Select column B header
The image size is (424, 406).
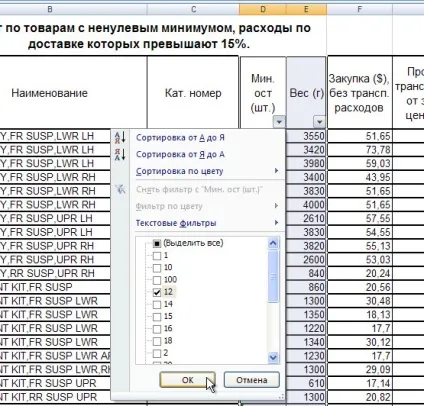(x=50, y=9)
